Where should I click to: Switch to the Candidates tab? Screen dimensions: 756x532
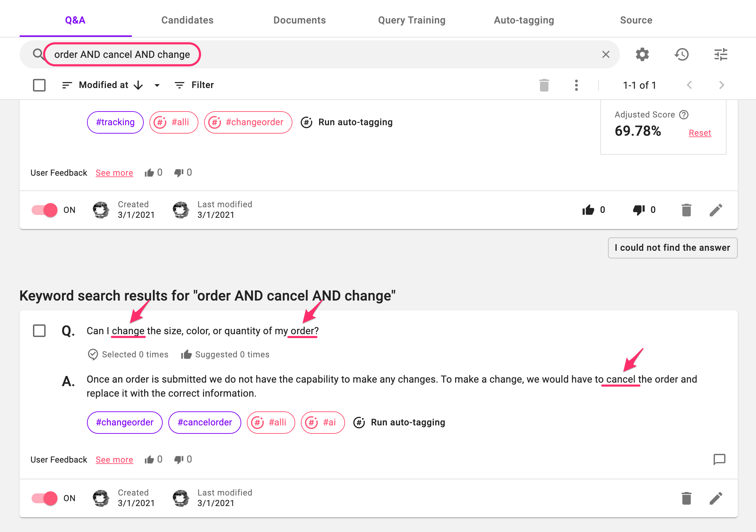[x=187, y=20]
